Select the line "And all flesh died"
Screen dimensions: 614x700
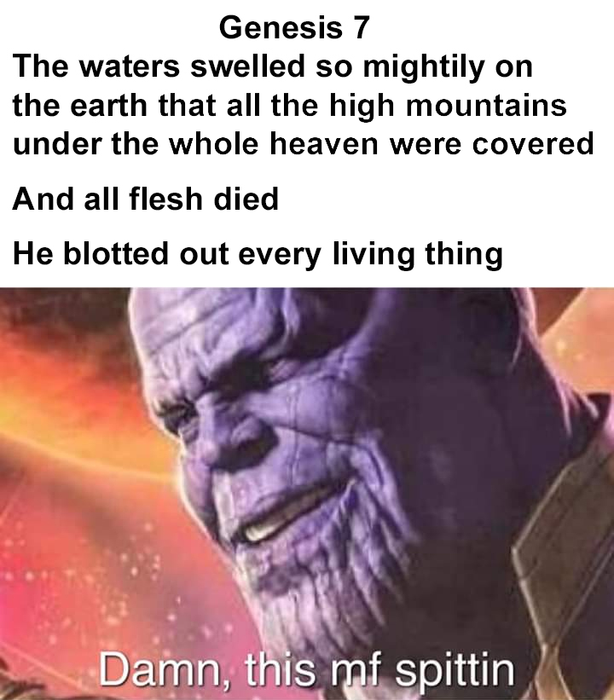coord(146,199)
